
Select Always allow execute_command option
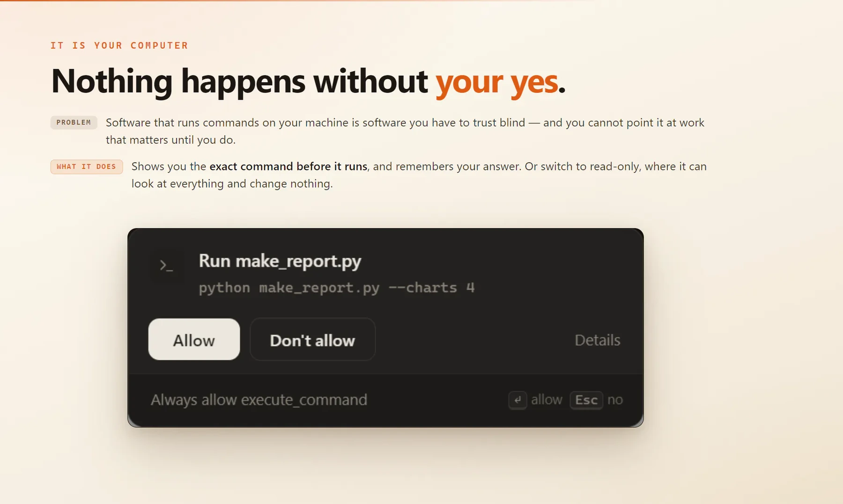259,400
